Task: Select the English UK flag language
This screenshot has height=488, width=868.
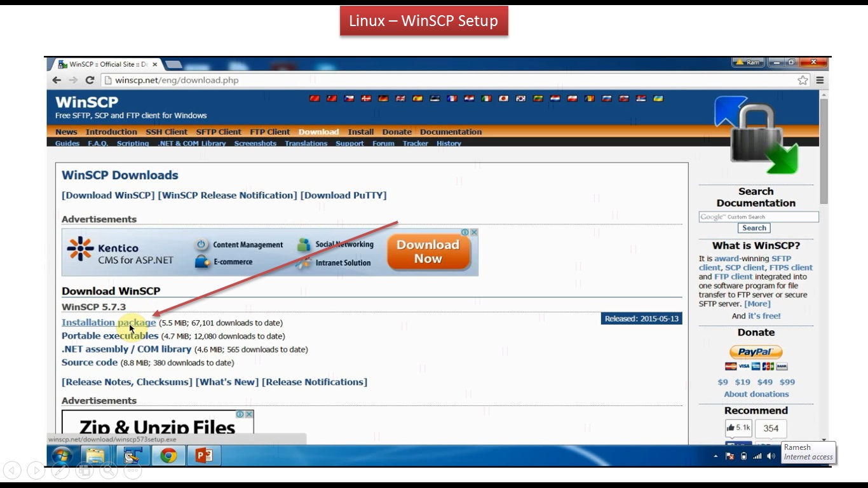Action: [400, 98]
